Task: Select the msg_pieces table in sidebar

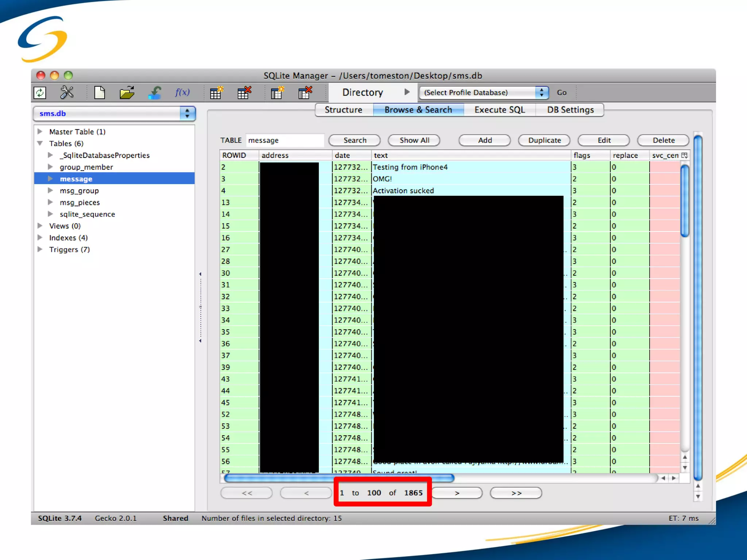Action: pos(80,202)
